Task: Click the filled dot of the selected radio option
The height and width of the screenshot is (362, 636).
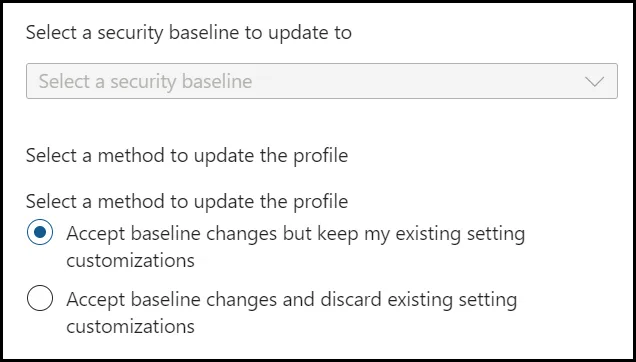Action: [40, 232]
